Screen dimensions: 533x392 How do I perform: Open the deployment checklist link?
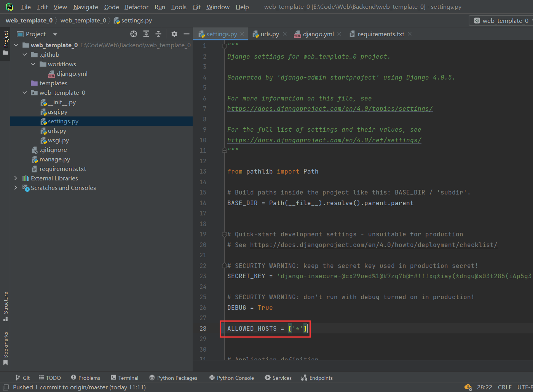373,245
